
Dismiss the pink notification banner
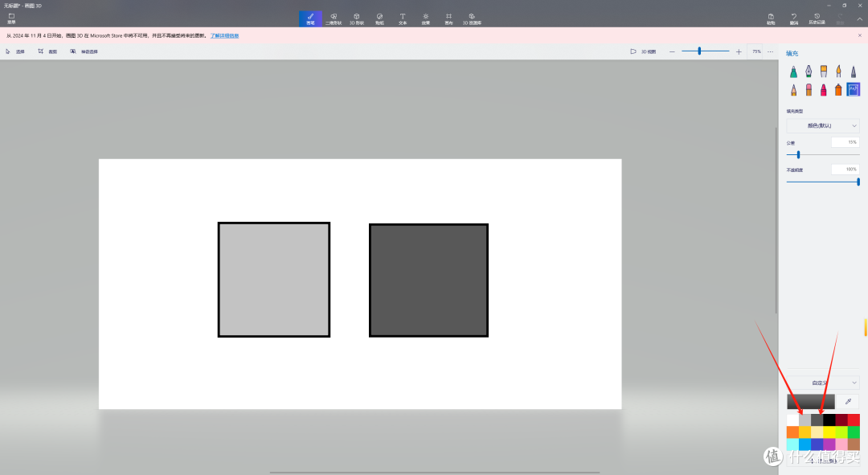tap(860, 35)
